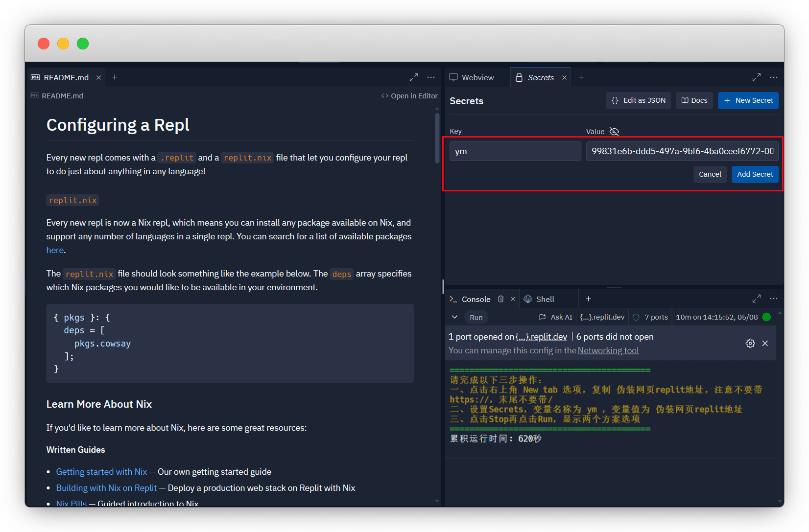Image resolution: width=809 pixels, height=532 pixels.
Task: Expand the console run history chevron
Action: pos(454,317)
